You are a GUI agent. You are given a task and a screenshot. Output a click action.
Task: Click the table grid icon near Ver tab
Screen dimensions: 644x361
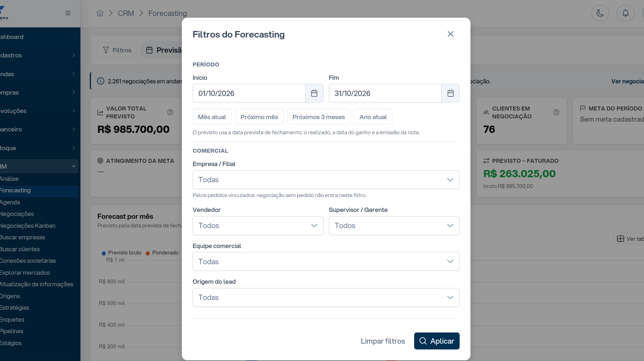pos(621,239)
